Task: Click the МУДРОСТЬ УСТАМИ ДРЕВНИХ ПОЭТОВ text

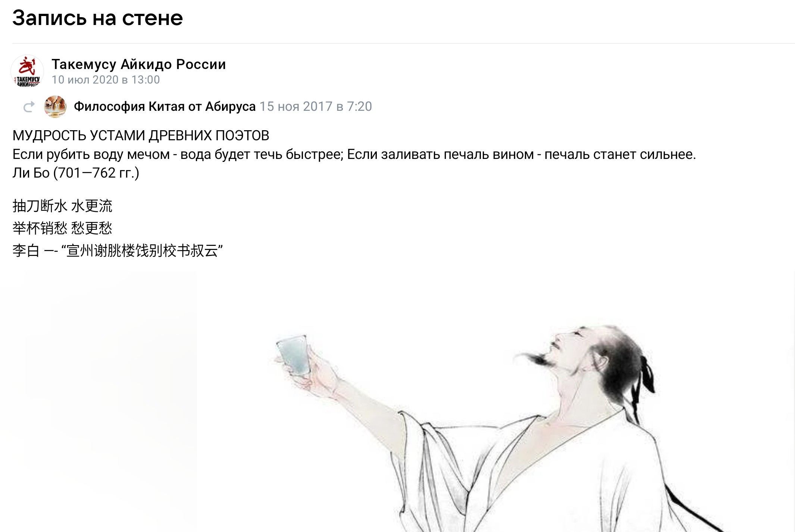Action: pos(141,135)
